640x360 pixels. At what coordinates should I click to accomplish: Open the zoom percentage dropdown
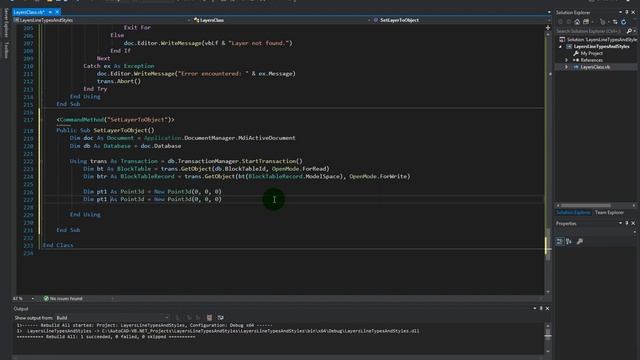tap(33, 299)
